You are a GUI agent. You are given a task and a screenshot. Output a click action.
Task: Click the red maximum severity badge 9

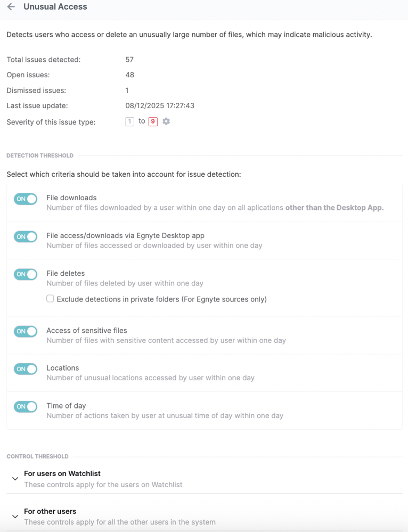[x=153, y=121]
